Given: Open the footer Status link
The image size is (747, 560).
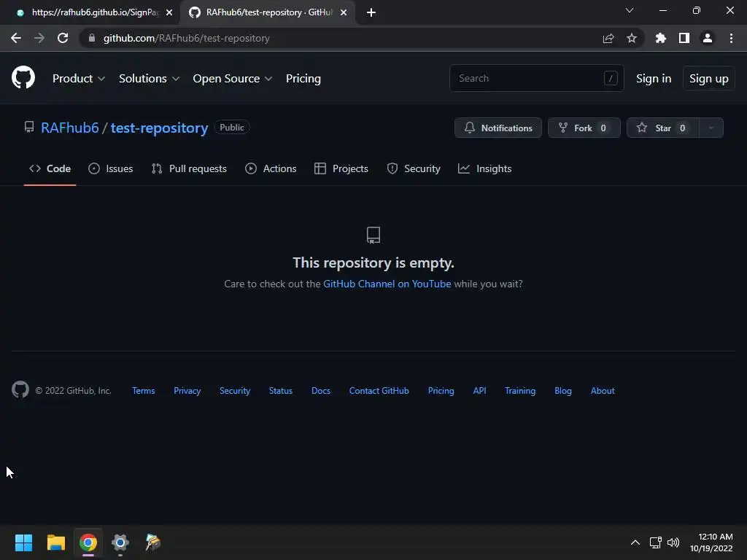Looking at the screenshot, I should (x=281, y=391).
